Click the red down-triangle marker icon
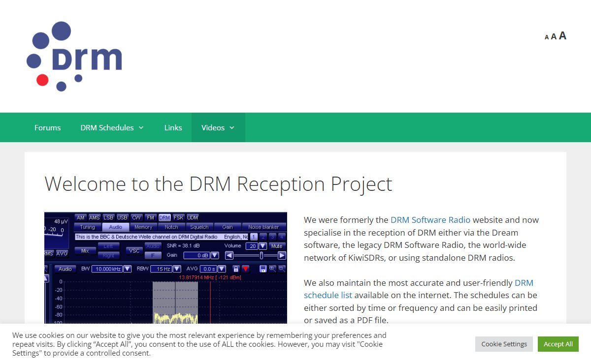The image size is (591, 364). [x=245, y=269]
